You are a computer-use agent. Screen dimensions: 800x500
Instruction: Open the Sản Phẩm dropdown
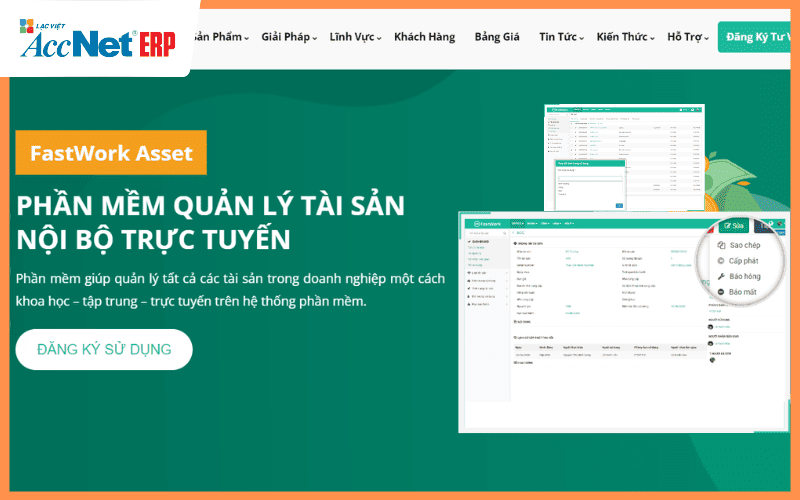pos(221,37)
